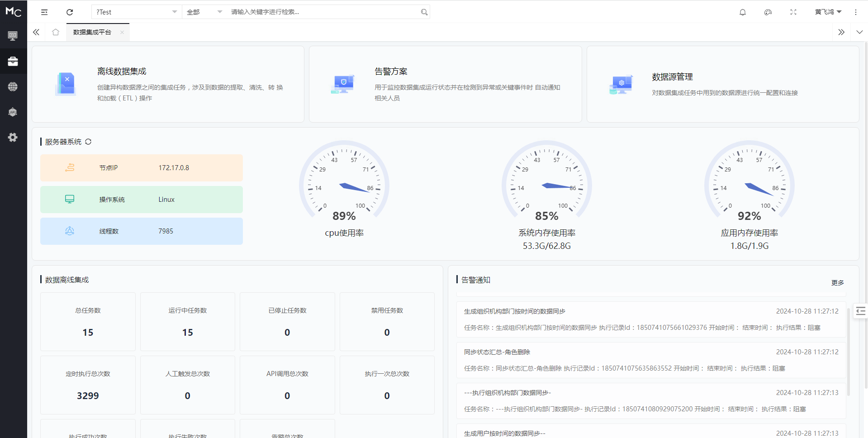The image size is (868, 438).
Task: Enter fullscreen via the expand arrows icon
Action: tap(793, 12)
